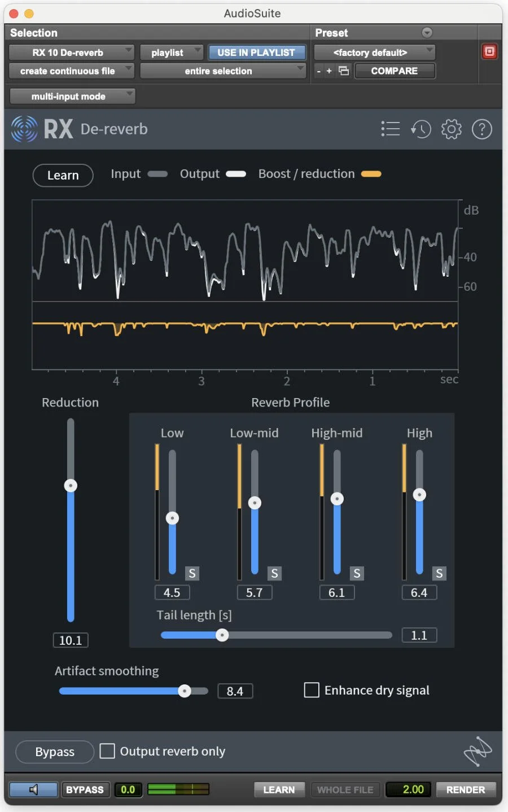Open the undo history clock icon
The width and height of the screenshot is (508, 812).
(x=421, y=129)
